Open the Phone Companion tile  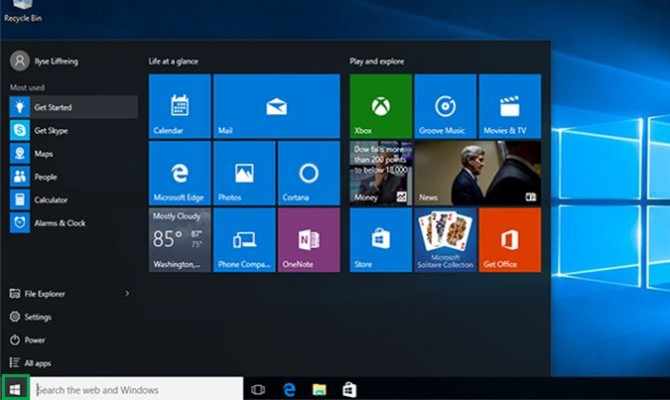tap(244, 240)
